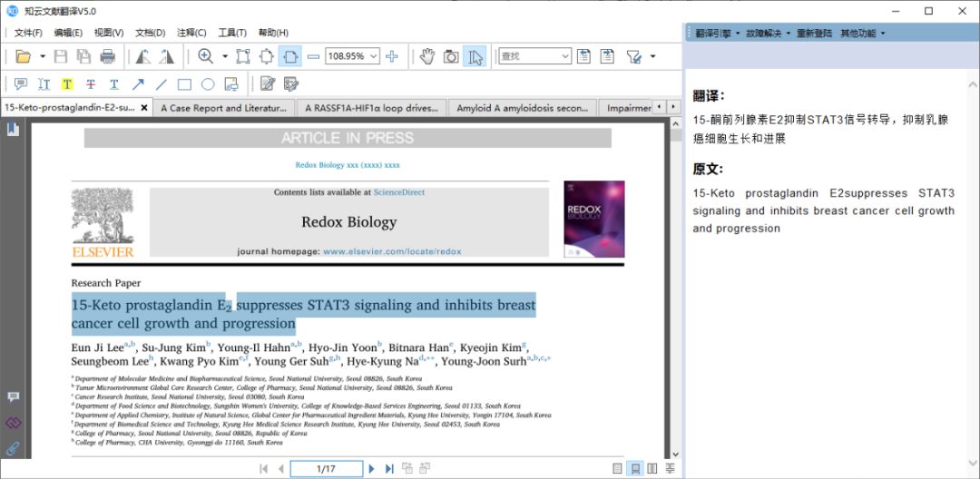This screenshot has width=980, height=479.
Task: Select the ellipse drawing tool
Action: pos(208,84)
